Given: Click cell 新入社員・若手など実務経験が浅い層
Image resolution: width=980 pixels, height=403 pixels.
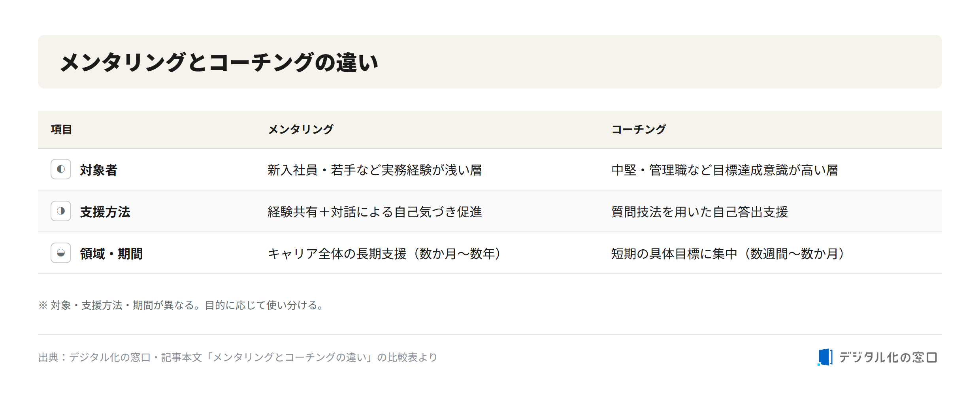Looking at the screenshot, I should [375, 170].
